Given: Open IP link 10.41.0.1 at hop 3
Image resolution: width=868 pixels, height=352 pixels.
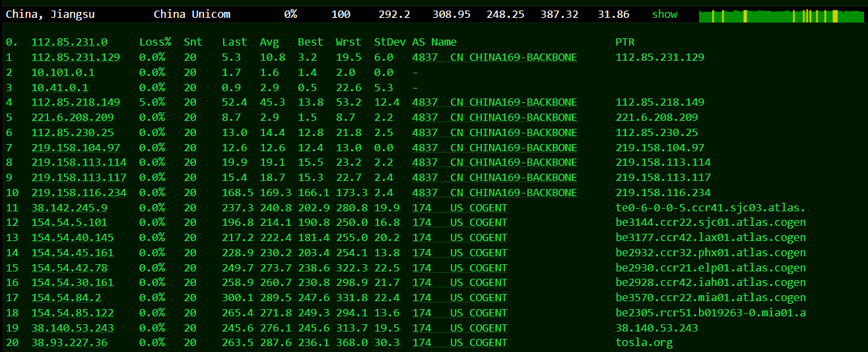Looking at the screenshot, I should click(60, 87).
